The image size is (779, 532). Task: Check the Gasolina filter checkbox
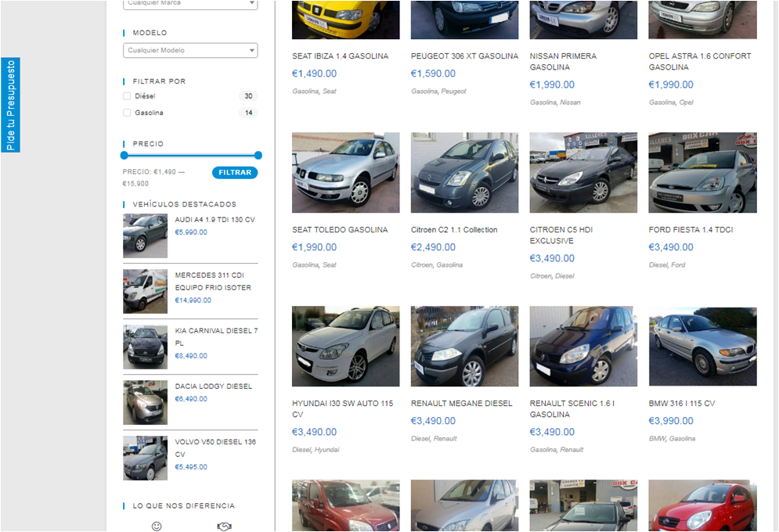[127, 113]
